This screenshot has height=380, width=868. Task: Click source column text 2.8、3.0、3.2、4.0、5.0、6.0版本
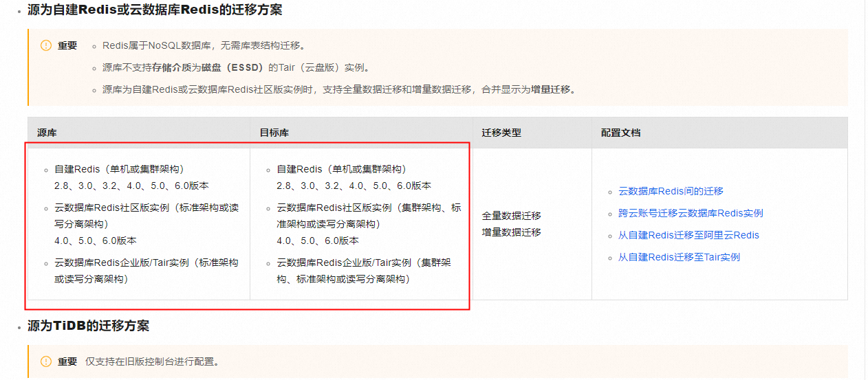coord(131,186)
